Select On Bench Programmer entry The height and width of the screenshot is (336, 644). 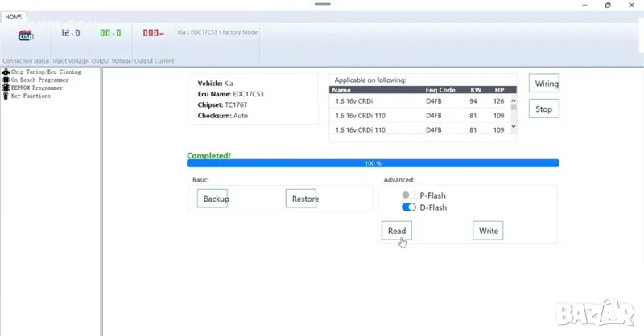[x=39, y=80]
